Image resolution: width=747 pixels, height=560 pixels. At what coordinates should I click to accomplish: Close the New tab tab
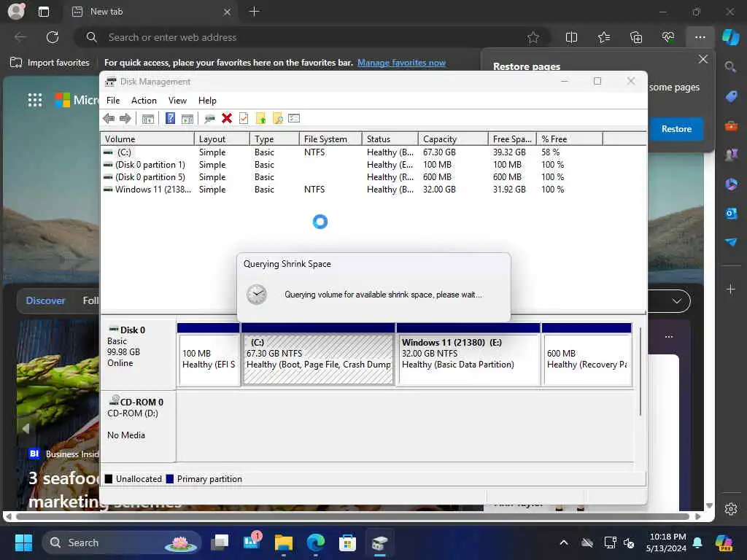click(228, 12)
